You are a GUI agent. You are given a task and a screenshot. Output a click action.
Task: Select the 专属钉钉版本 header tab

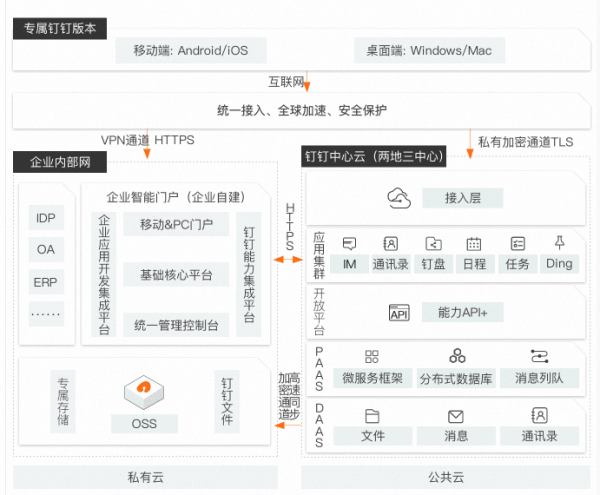tap(60, 30)
